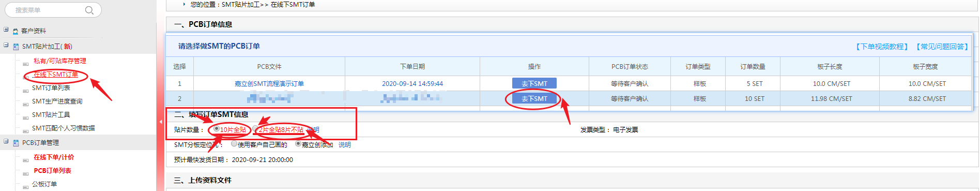980x191 pixels.
Task: Open PCB订单列表 menu item
Action: (x=53, y=171)
